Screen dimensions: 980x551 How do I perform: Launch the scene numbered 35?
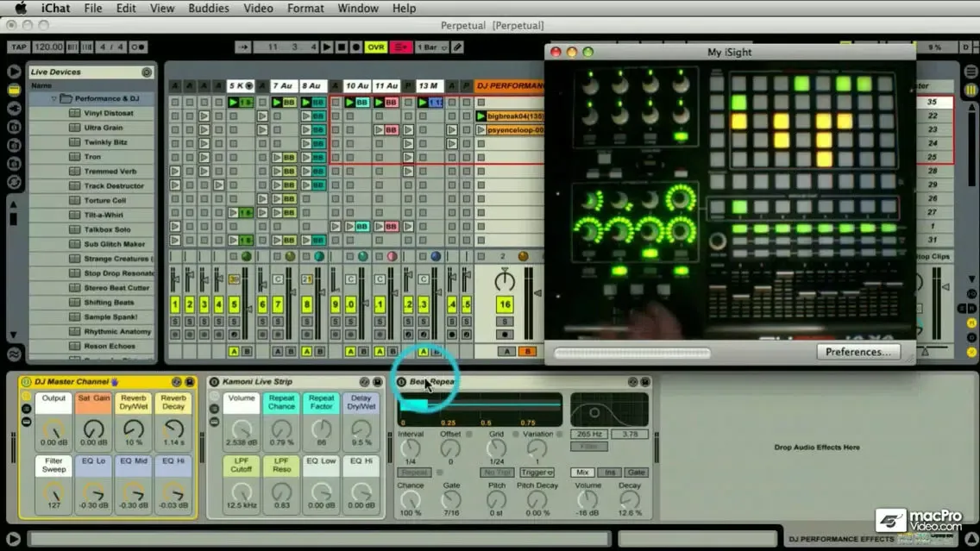pos(932,102)
